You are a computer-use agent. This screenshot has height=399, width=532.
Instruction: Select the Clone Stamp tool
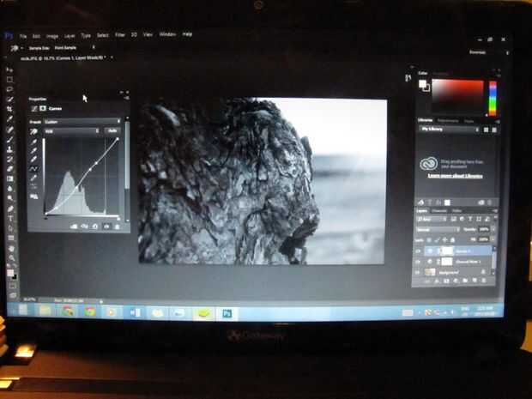pyautogui.click(x=9, y=149)
